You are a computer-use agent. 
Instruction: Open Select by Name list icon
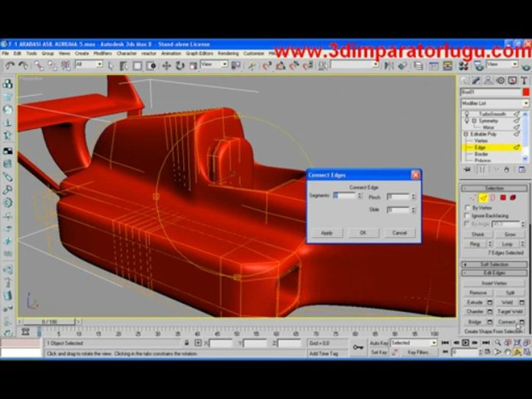coord(124,65)
